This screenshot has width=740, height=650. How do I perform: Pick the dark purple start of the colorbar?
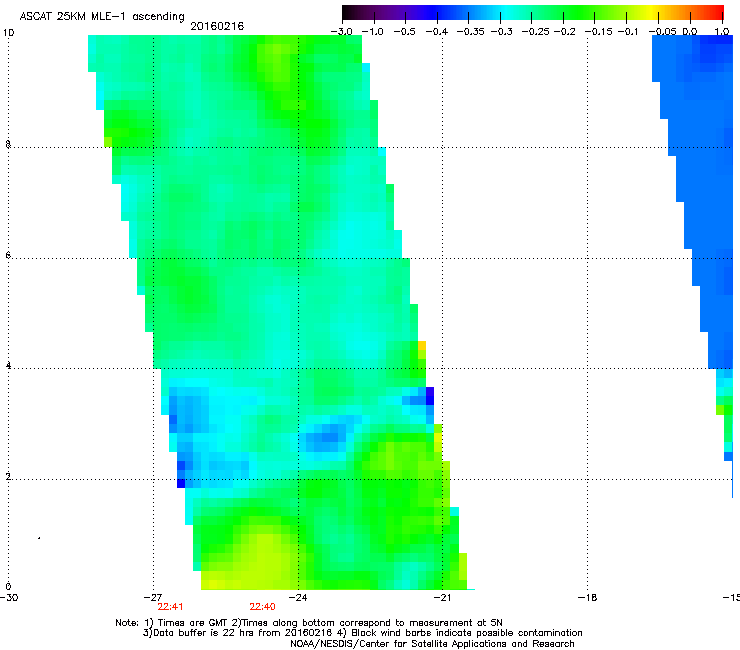pyautogui.click(x=352, y=13)
